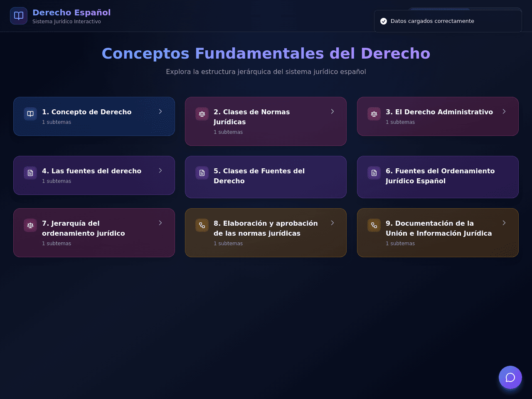Image resolution: width=532 pixels, height=399 pixels.
Task: Click document icon on Clases de Fuentes del Derecho
Action: click(202, 173)
